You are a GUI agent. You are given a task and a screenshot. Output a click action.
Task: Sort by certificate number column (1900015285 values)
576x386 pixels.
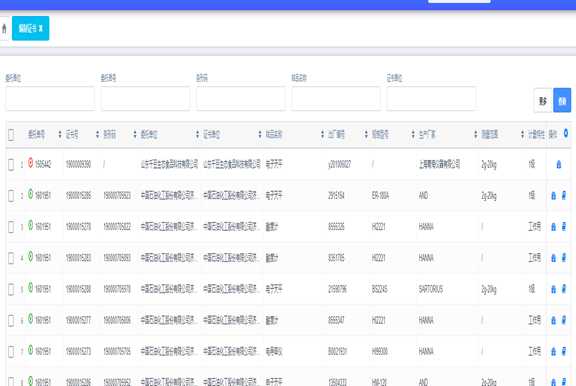[97, 134]
